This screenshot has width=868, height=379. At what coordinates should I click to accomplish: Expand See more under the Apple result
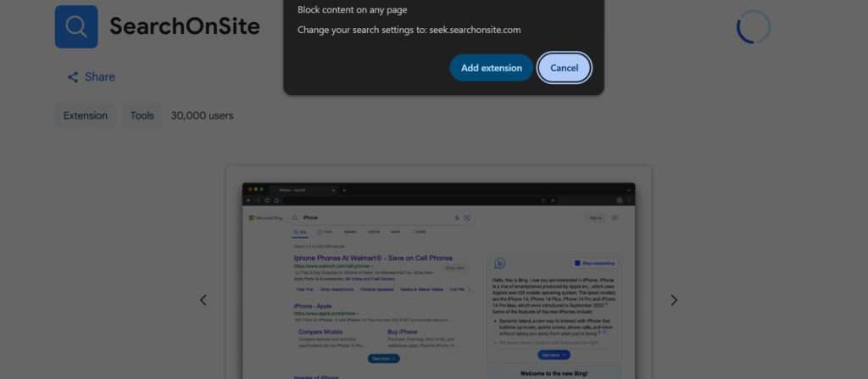tap(384, 359)
